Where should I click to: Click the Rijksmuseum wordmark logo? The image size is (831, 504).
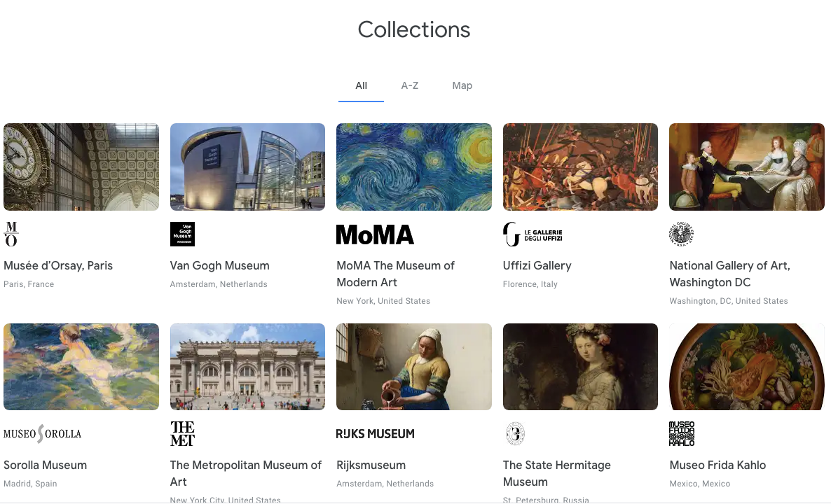pyautogui.click(x=376, y=434)
